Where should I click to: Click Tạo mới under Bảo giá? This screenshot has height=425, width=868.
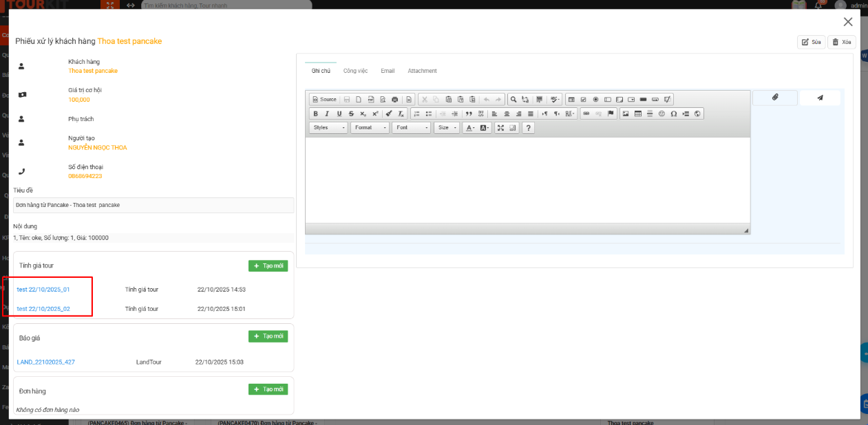tap(268, 336)
